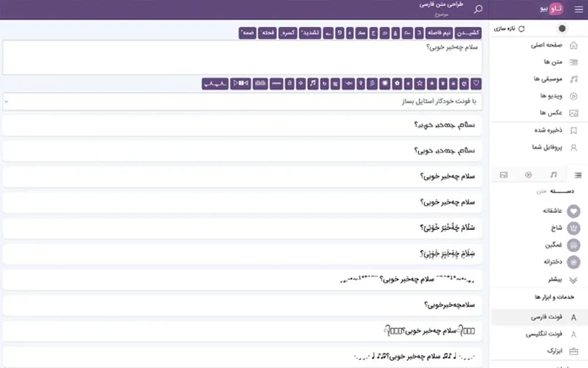Click the music note decoration icon
The image size is (588, 368).
(313, 84)
